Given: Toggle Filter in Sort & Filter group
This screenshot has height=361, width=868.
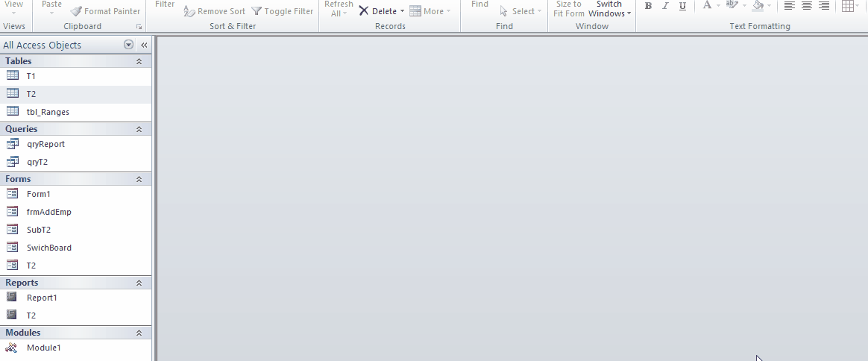Looking at the screenshot, I should coord(281,11).
